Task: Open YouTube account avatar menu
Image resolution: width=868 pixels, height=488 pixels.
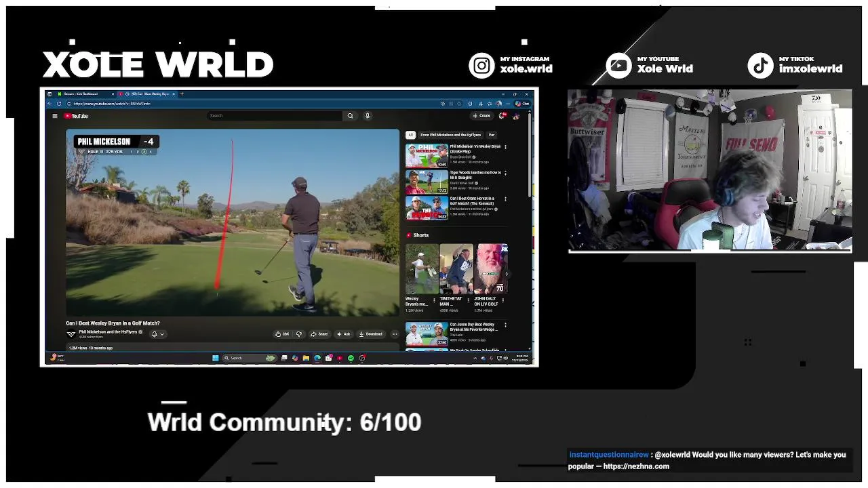Action: 516,116
